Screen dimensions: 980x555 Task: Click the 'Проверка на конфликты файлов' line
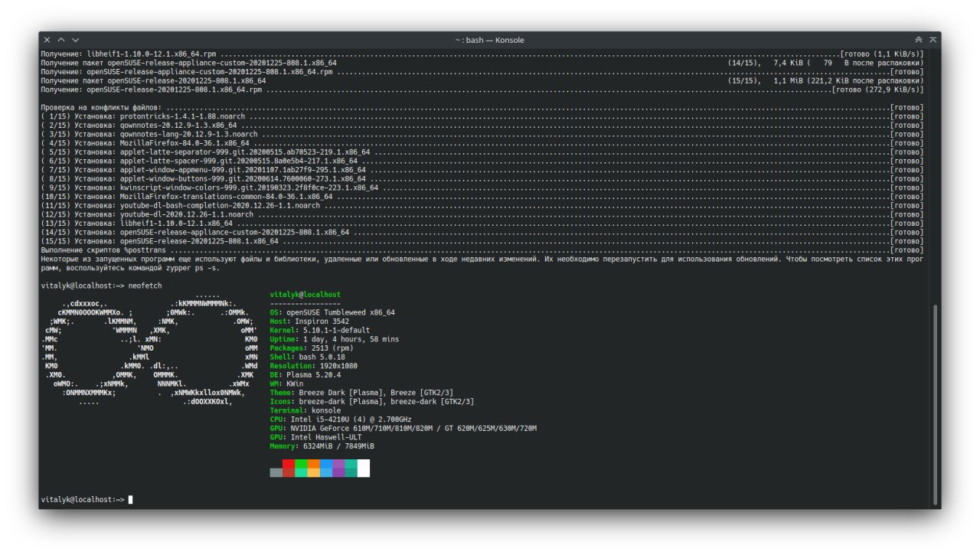[482, 107]
